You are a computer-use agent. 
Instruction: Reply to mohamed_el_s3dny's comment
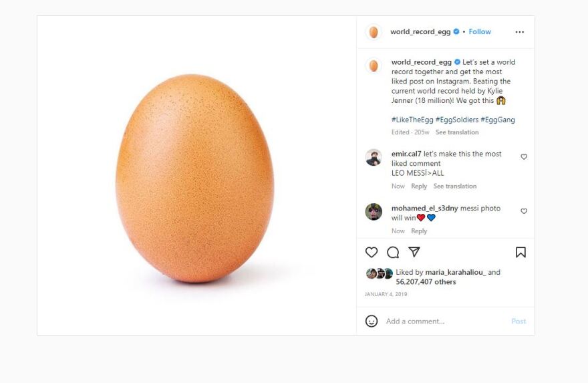point(419,231)
